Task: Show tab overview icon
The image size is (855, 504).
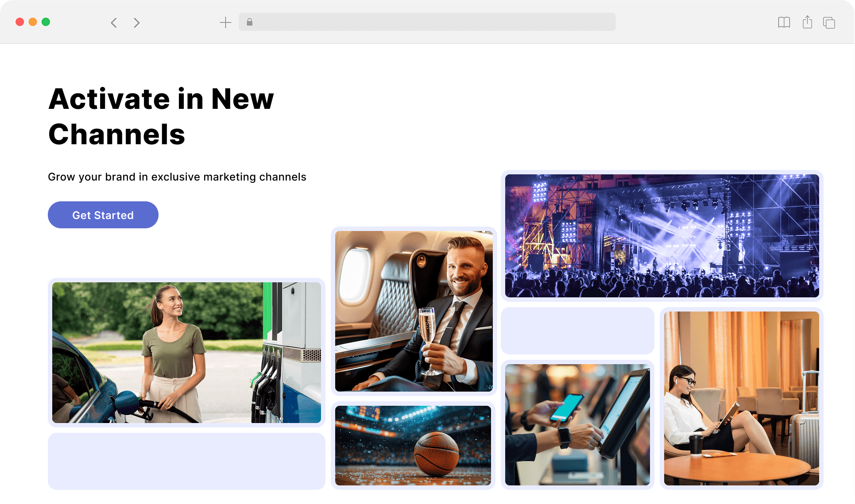Action: tap(829, 23)
